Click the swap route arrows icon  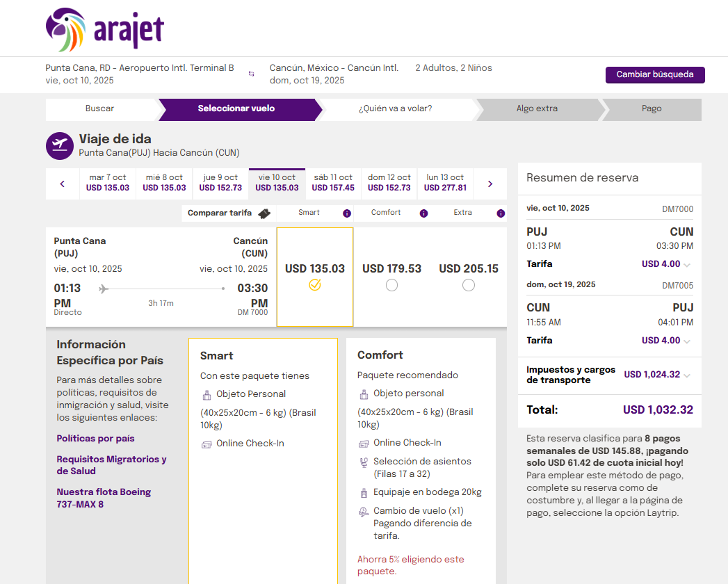pos(251,74)
